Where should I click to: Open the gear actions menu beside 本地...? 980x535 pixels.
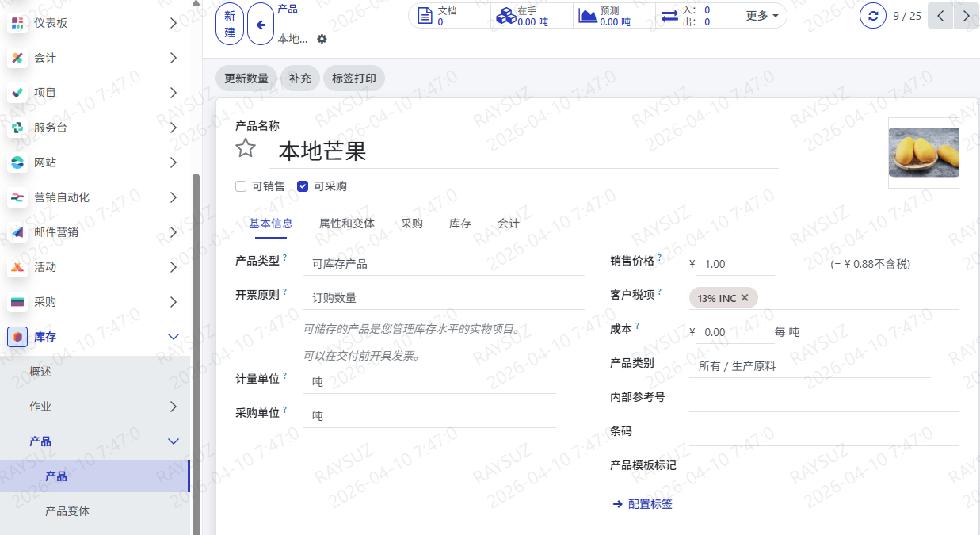(x=322, y=39)
